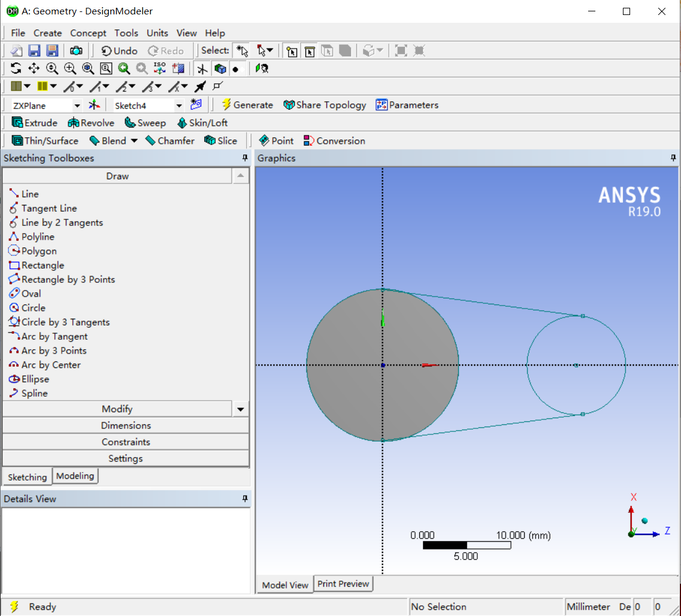This screenshot has width=681, height=616.
Task: Select the Ellipse draw tool
Action: [x=29, y=379]
